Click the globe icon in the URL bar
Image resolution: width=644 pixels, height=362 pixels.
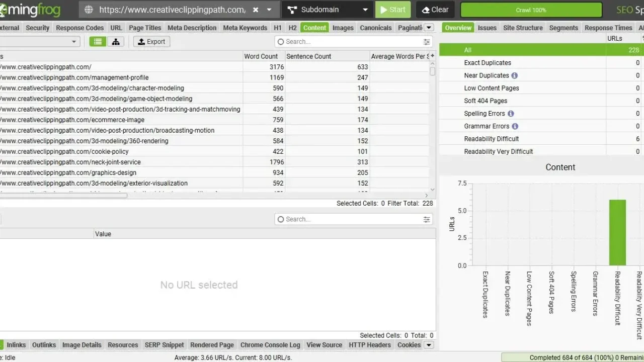coord(89,9)
